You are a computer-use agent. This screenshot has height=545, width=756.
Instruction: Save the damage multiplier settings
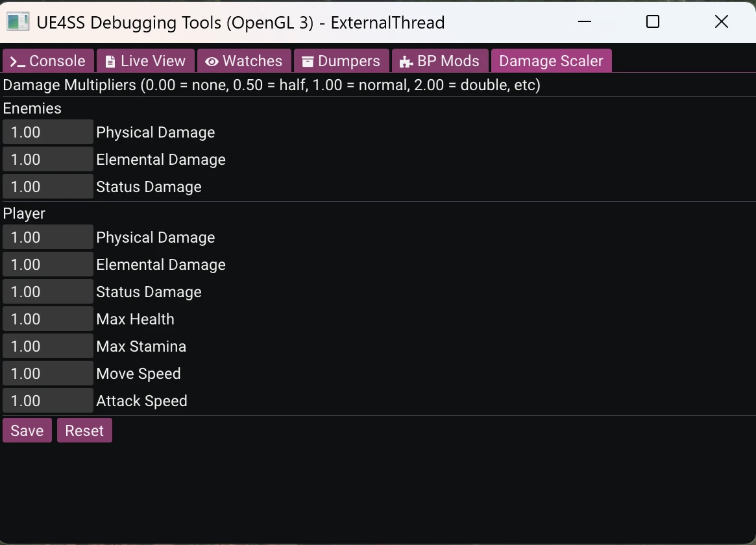click(27, 430)
